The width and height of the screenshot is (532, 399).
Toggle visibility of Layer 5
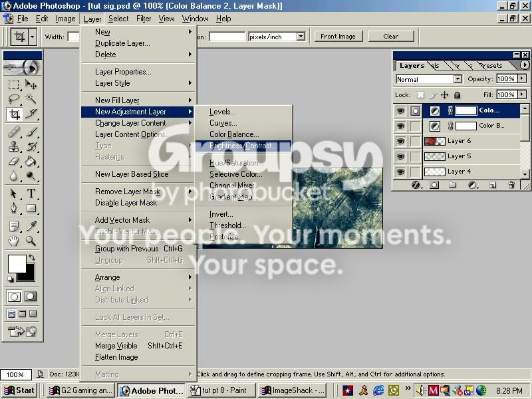tap(401, 156)
